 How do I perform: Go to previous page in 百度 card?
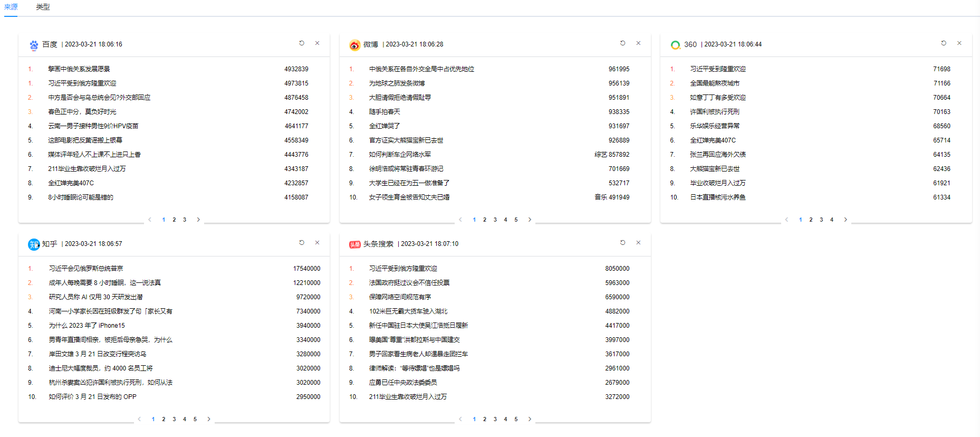(150, 220)
